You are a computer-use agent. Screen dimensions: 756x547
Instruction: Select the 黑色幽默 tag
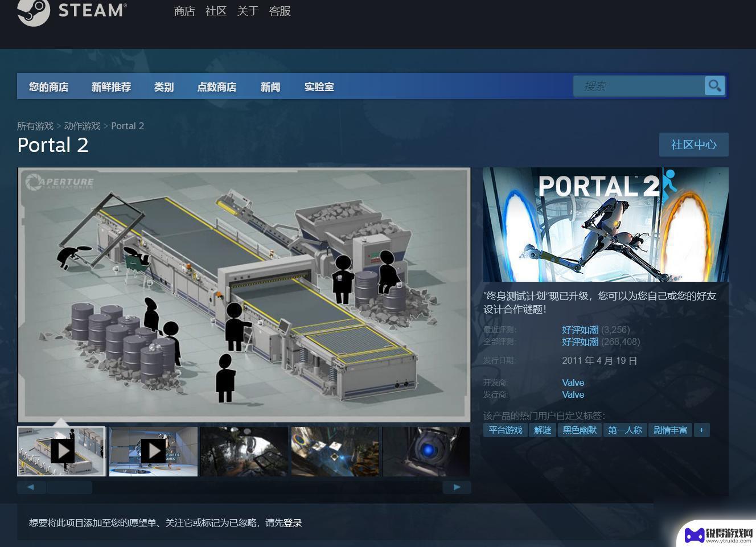pyautogui.click(x=580, y=430)
